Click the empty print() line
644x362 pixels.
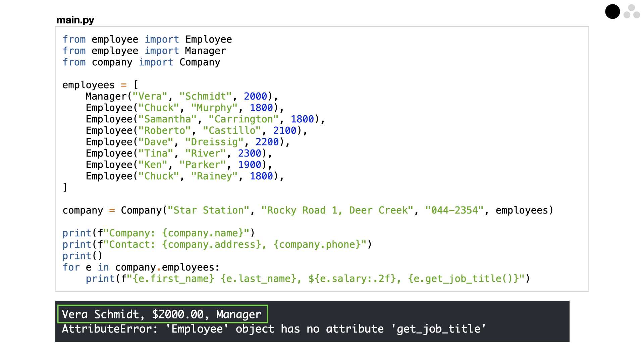(x=83, y=256)
